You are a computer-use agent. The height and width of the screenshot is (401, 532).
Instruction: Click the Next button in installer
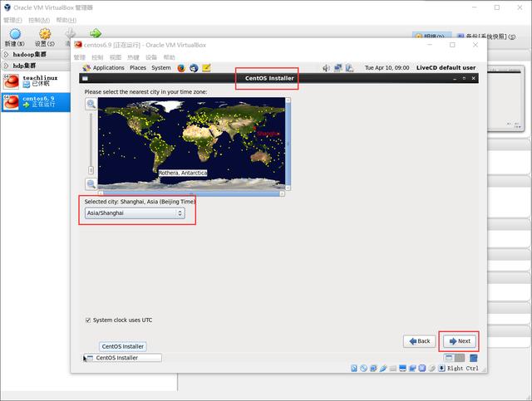pyautogui.click(x=460, y=341)
